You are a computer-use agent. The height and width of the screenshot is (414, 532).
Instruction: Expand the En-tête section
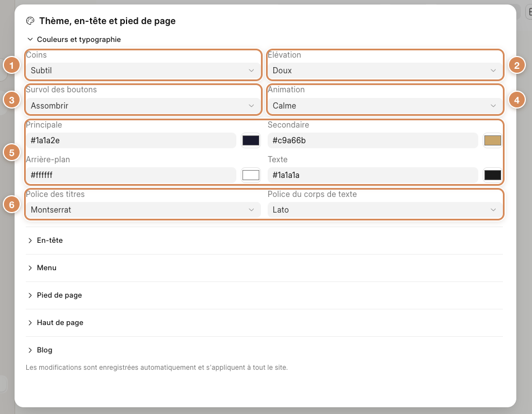264,241
